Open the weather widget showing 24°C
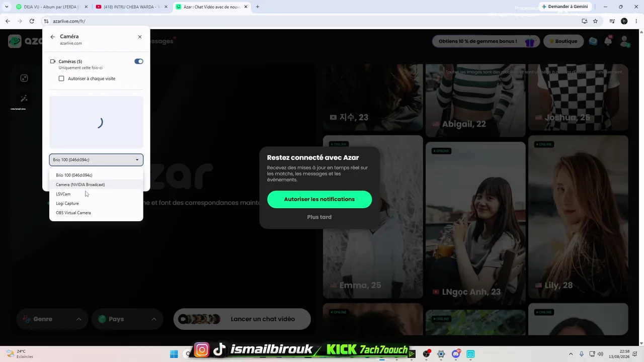The width and height of the screenshot is (644, 362). coord(20,354)
